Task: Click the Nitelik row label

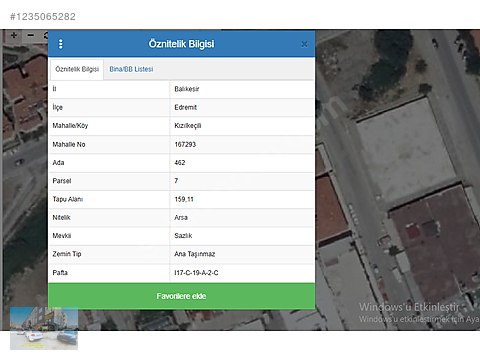Action: pos(61,217)
